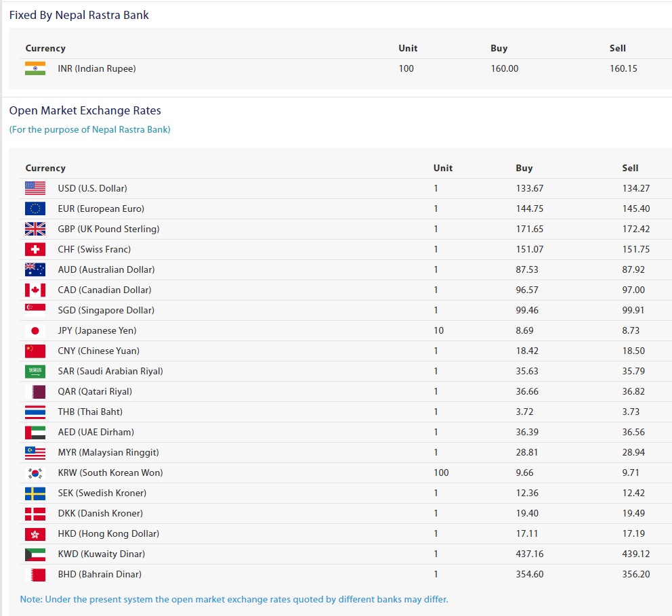Screen dimensions: 672x616
Task: Click the South Korean flag icon
Action: coord(35,472)
